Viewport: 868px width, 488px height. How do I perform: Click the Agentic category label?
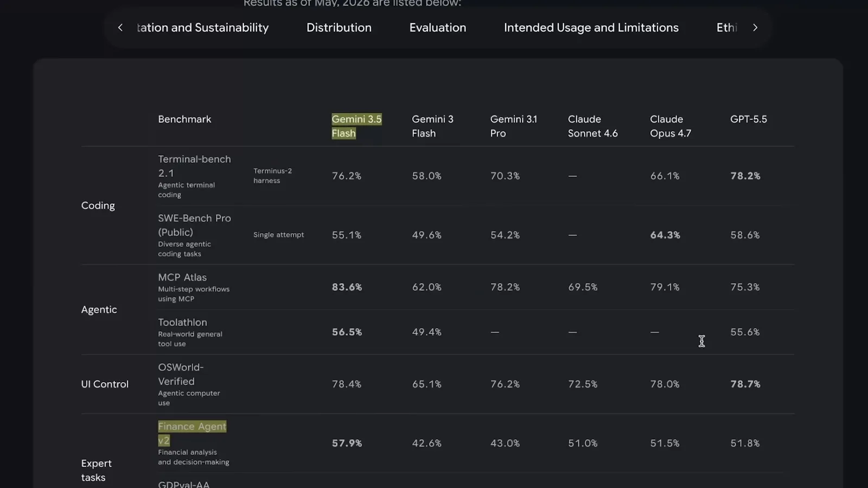[99, 310]
